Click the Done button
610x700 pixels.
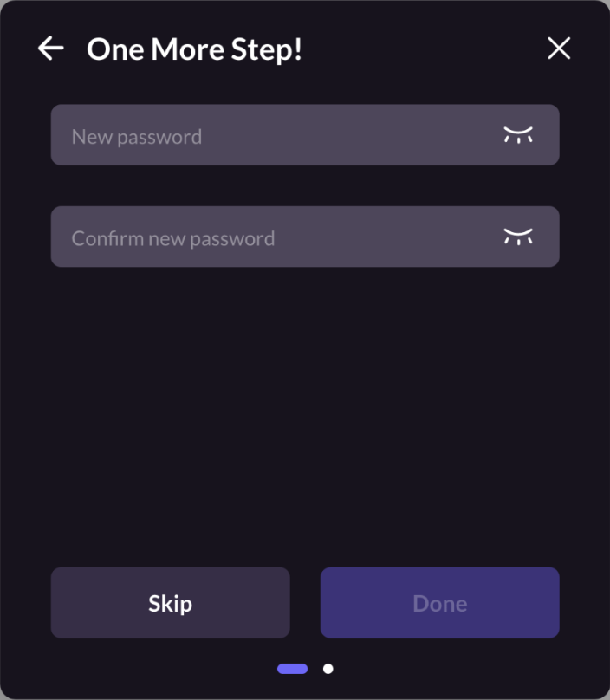pos(439,603)
